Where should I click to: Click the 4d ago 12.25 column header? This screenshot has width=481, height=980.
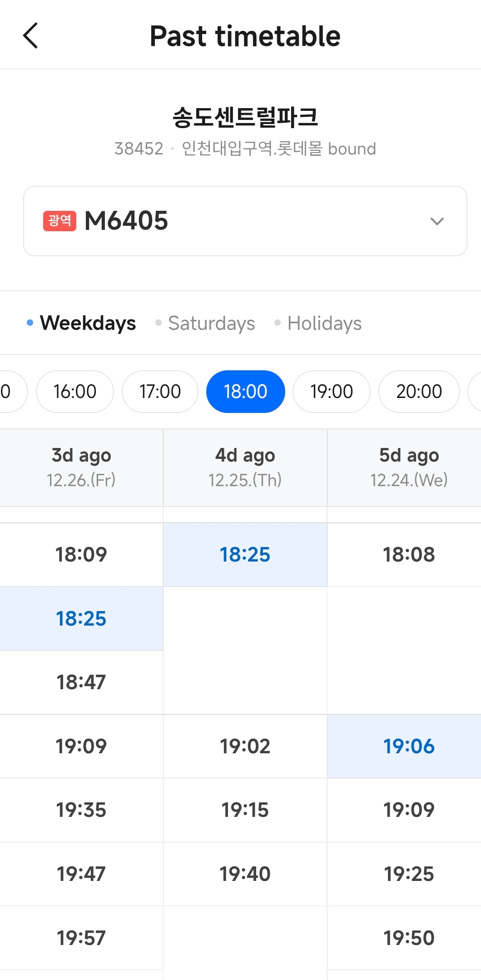click(245, 467)
